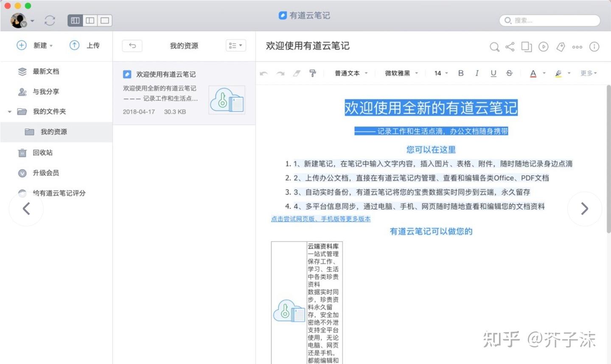
Task: Select 我的文件夹 in the sidebar
Action: pyautogui.click(x=50, y=111)
